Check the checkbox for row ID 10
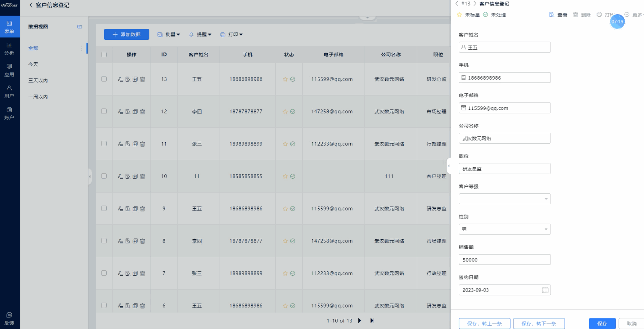 pos(104,176)
